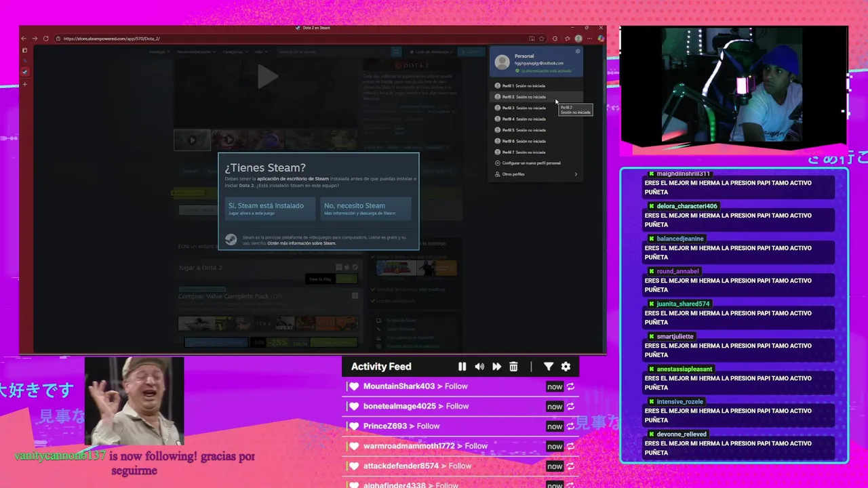Switch to Perfil 4
The width and height of the screenshot is (868, 488).
click(x=535, y=119)
